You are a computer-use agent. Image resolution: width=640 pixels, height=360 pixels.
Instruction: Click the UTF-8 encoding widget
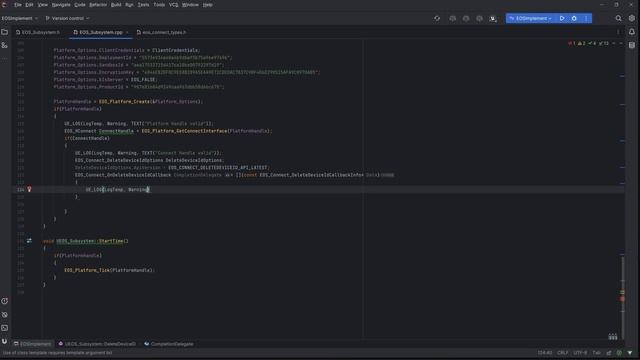point(580,353)
